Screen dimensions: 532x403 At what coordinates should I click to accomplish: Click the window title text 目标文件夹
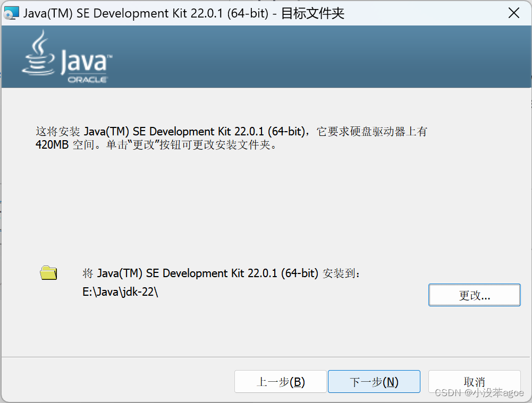(x=313, y=13)
